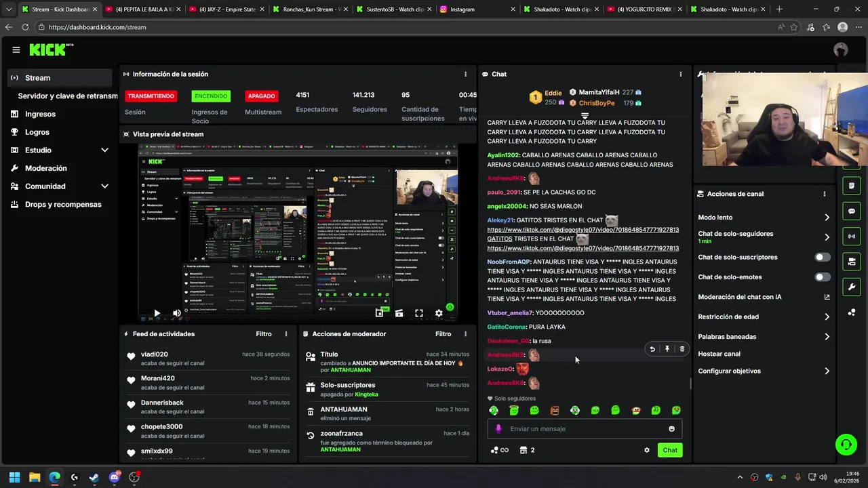
Task: Open Windows Start menu
Action: (x=14, y=477)
